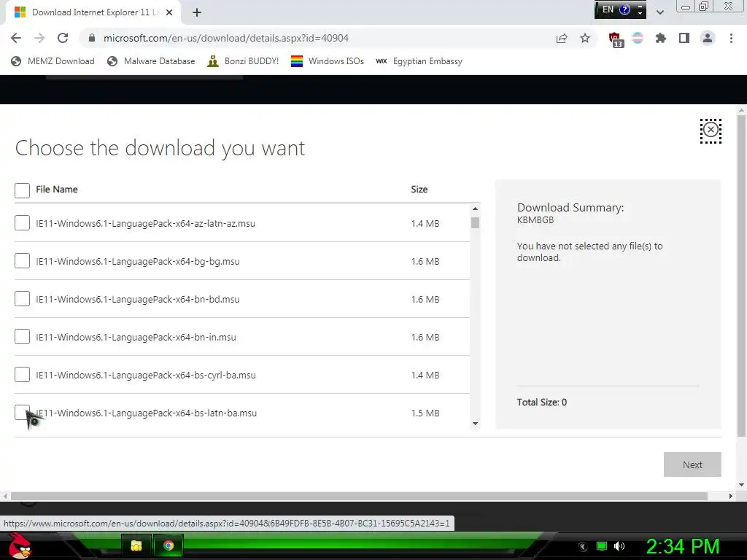Screen dimensions: 747x560
Task: Click the file list scroll-up arrow
Action: click(475, 209)
